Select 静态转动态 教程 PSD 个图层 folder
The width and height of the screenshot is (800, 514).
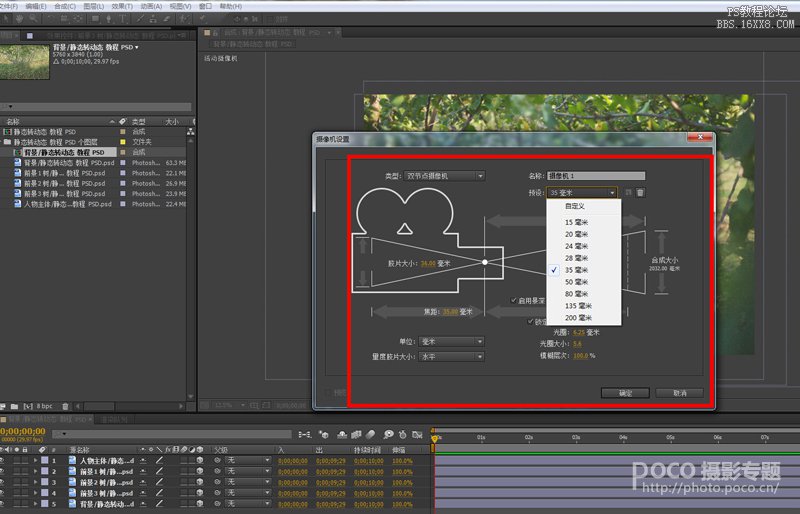(55, 142)
